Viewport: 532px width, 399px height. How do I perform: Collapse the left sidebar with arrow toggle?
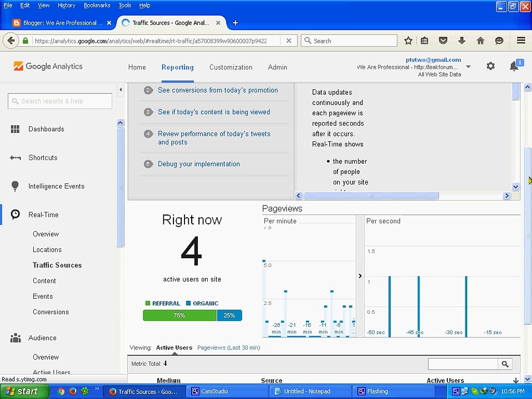(x=120, y=90)
